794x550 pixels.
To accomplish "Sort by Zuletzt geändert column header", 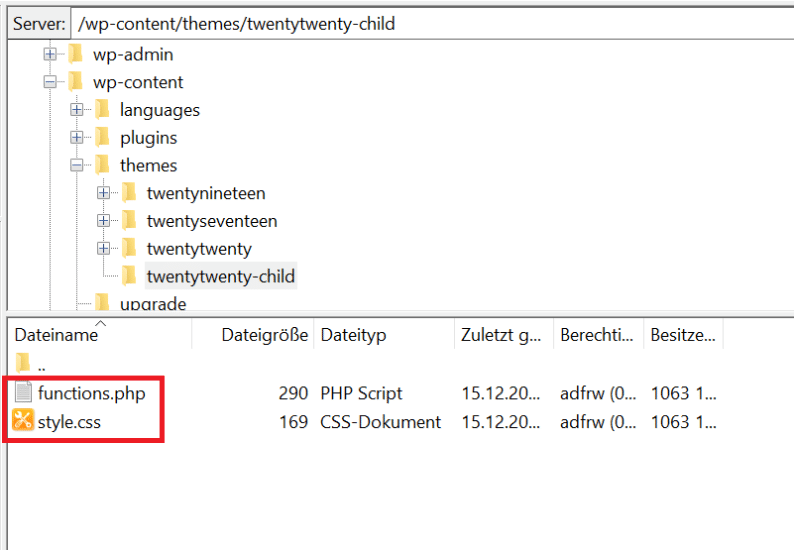I will point(501,336).
